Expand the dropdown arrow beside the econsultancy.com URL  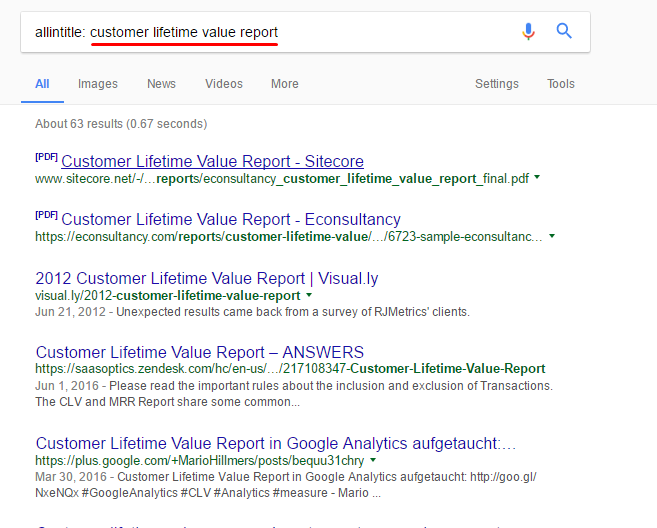(x=552, y=236)
